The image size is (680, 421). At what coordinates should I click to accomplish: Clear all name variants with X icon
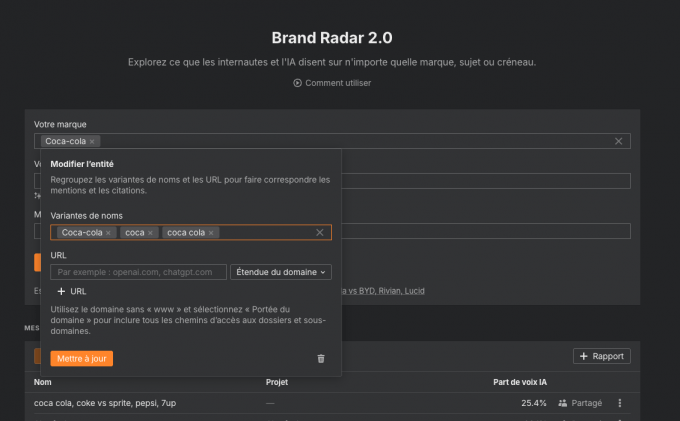(x=320, y=233)
